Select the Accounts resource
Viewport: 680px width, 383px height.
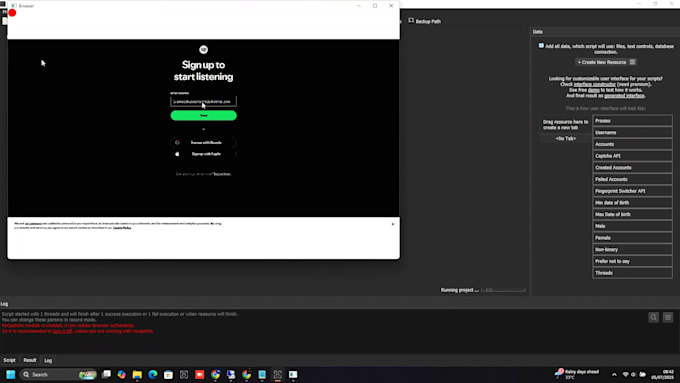tap(632, 144)
